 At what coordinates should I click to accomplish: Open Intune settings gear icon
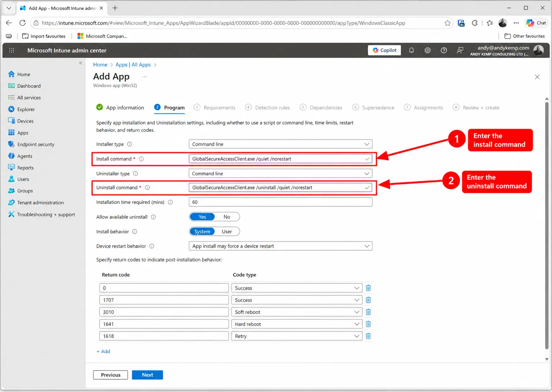428,50
